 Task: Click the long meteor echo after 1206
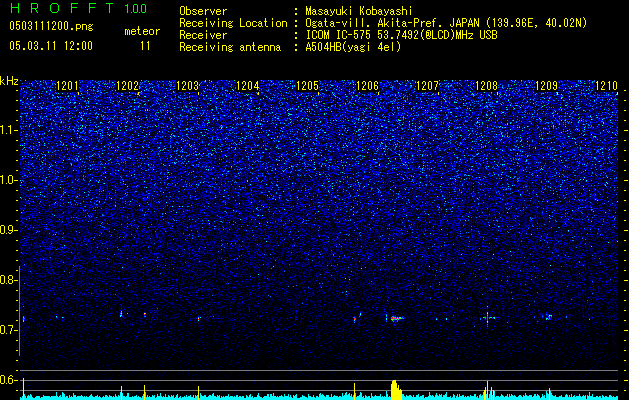[x=397, y=319]
